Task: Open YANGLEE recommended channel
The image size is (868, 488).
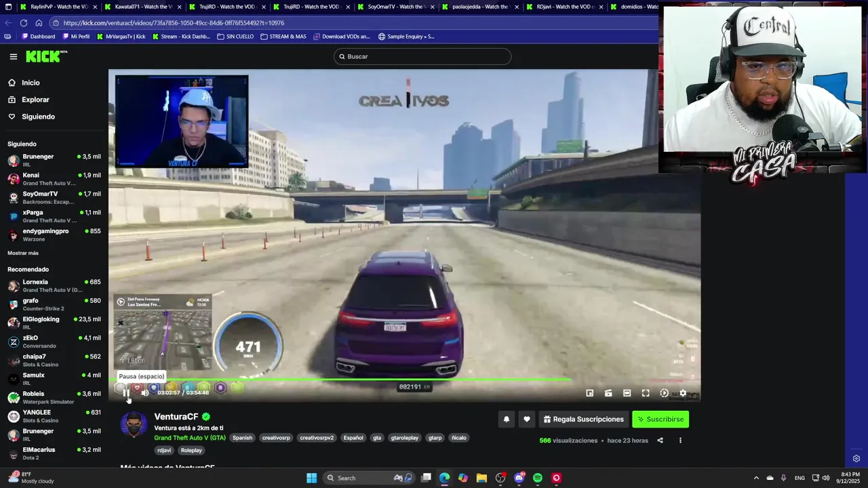Action: pyautogui.click(x=54, y=416)
